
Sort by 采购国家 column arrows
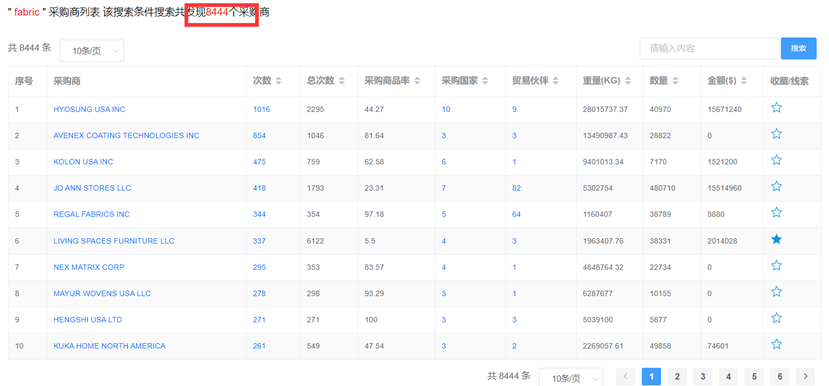pyautogui.click(x=485, y=81)
